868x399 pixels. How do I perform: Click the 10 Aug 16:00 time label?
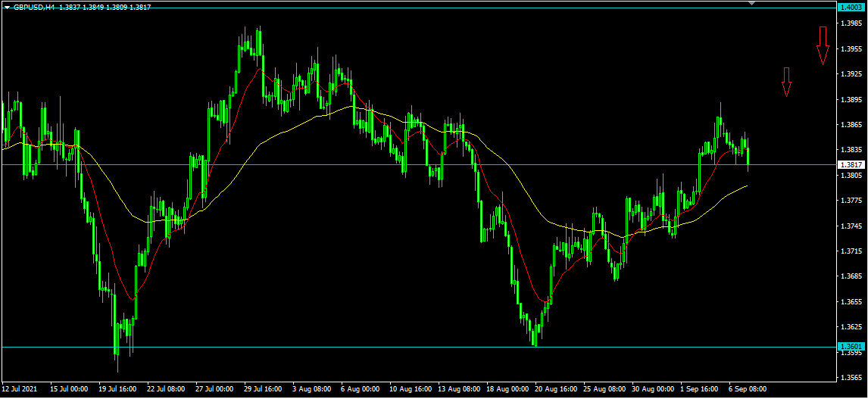pos(411,390)
